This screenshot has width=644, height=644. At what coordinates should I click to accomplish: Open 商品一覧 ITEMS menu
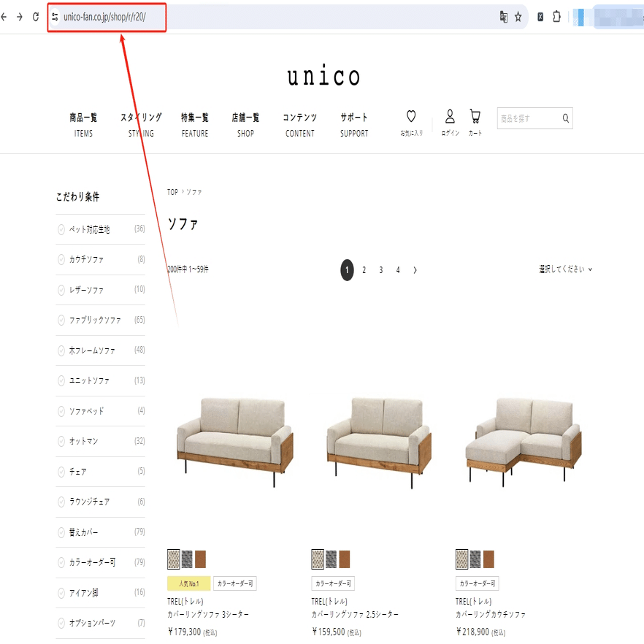click(83, 125)
